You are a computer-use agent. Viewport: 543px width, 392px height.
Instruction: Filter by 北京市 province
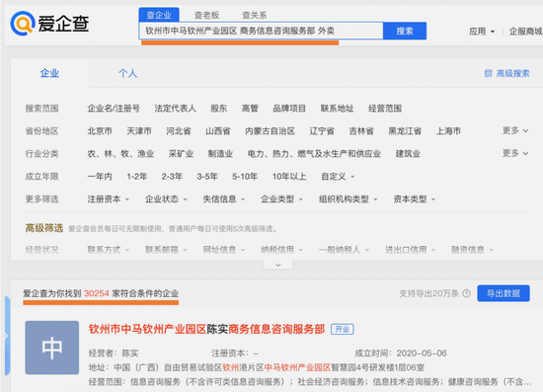(x=100, y=131)
